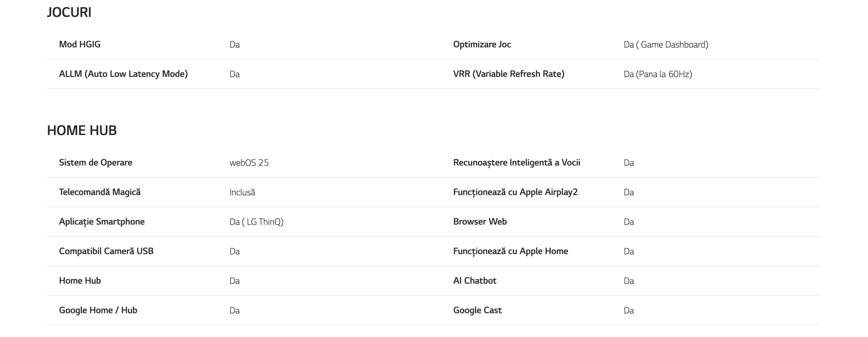Select the Recunoaștere Inteligentă a Vocii label
The height and width of the screenshot is (337, 868).
[x=516, y=162]
